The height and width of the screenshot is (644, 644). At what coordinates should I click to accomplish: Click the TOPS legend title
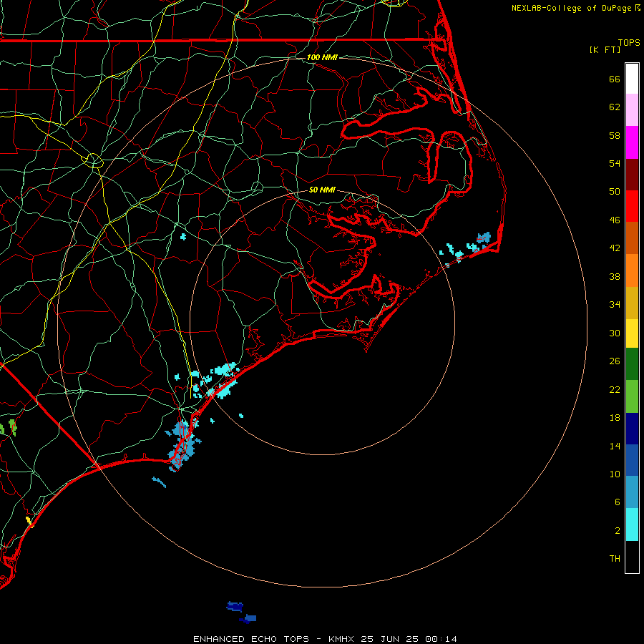click(629, 42)
